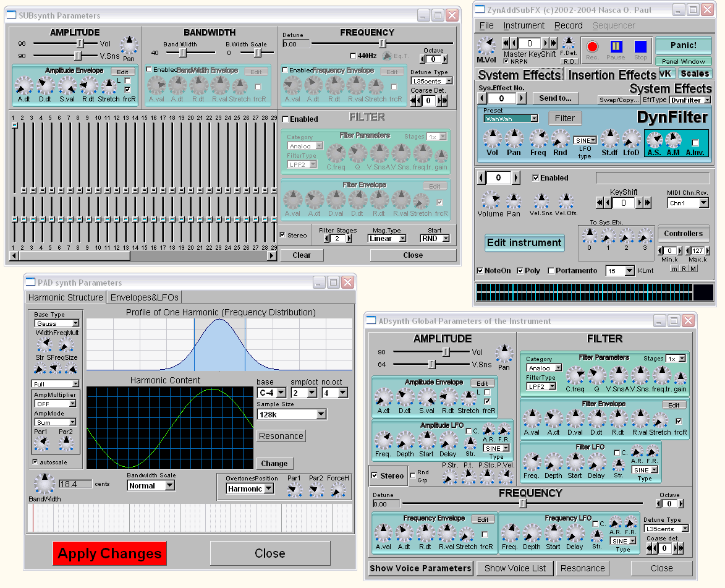Click ADsynth Filter Envelope A.val knob
Screen dimensions: 725x588
point(532,419)
